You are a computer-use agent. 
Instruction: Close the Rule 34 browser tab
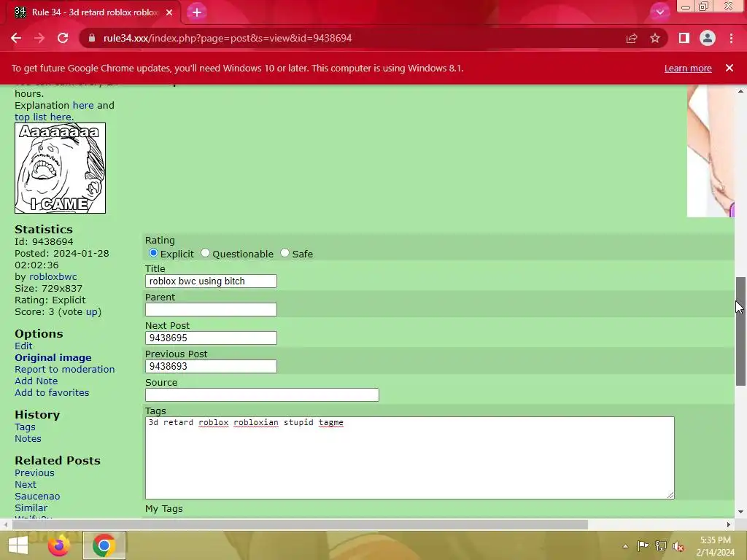click(x=169, y=12)
